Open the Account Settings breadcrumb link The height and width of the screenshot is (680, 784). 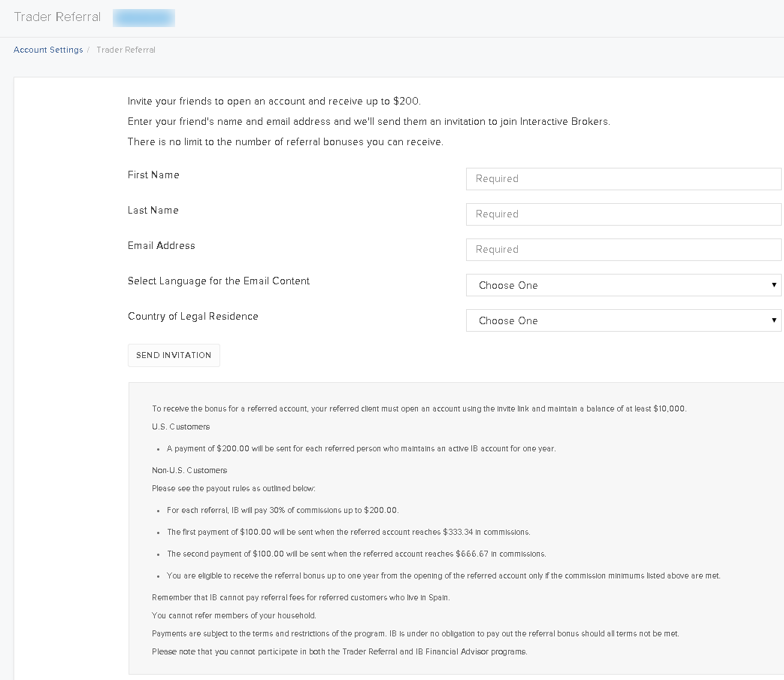click(48, 50)
